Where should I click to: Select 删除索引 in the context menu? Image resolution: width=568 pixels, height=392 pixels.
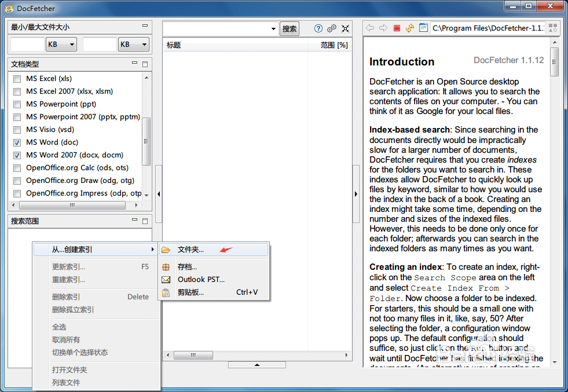coord(96,297)
